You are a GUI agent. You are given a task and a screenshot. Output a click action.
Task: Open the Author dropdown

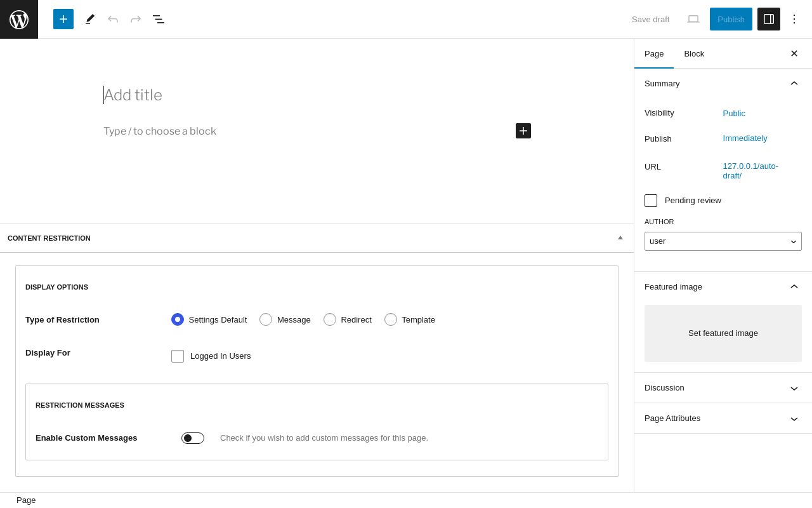coord(723,241)
